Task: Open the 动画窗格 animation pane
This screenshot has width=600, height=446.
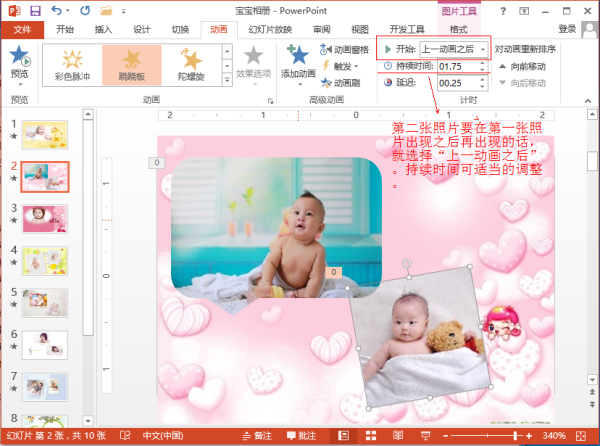Action: tap(344, 49)
